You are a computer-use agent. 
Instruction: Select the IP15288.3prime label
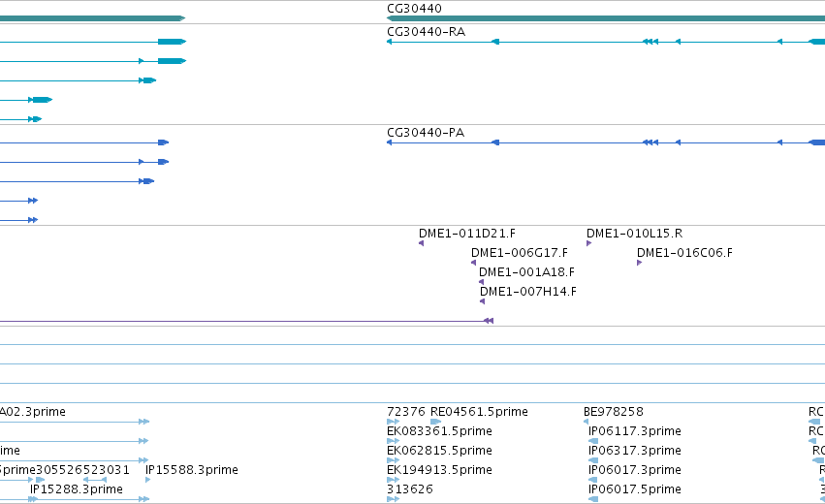[77, 489]
